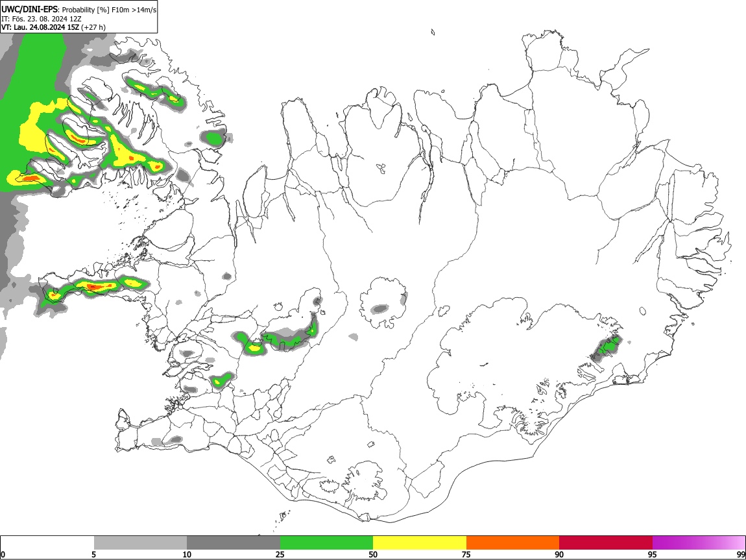The width and height of the screenshot is (746, 560).
Task: Click the yellow 50-75% legend swatch
Action: 420,543
